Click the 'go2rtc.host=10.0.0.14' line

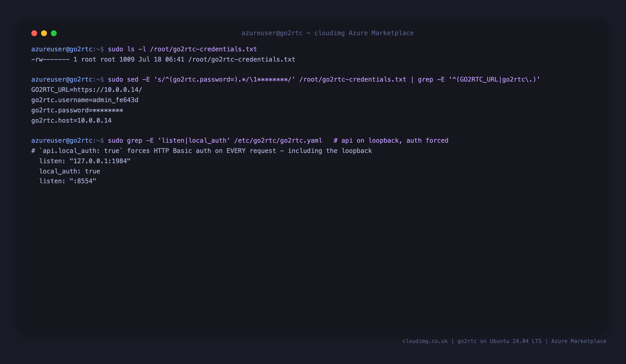point(72,120)
